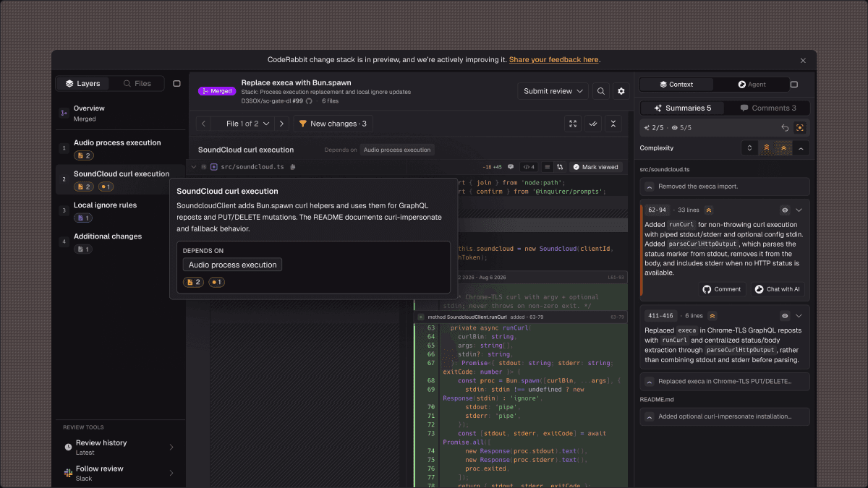Open the comment bubble icon on src/soundcloud.ts header

coord(511,167)
